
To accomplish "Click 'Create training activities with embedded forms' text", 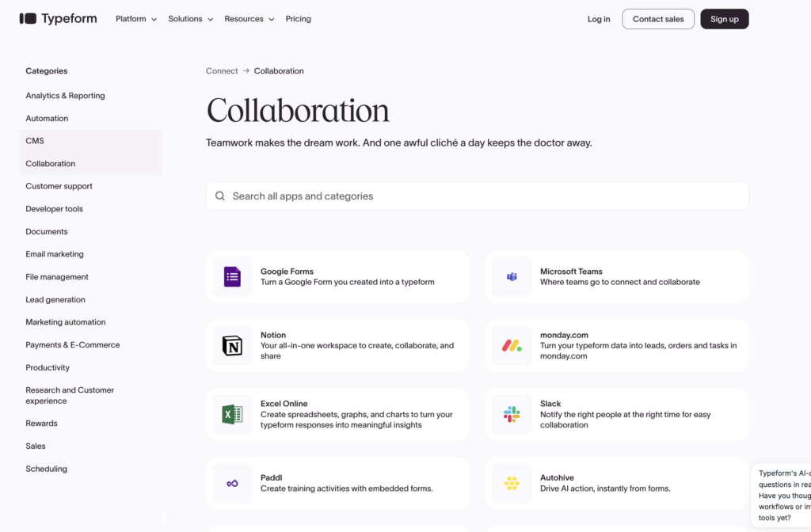I will [x=347, y=488].
